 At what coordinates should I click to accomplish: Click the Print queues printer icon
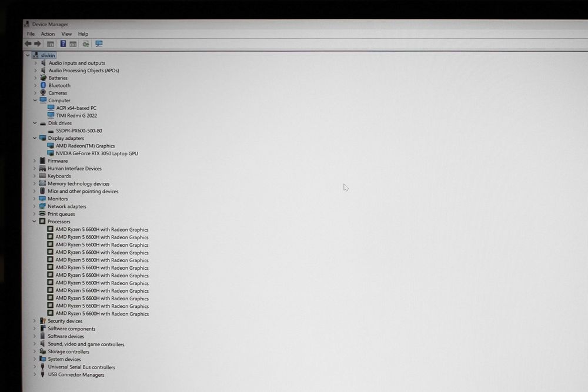tap(42, 213)
